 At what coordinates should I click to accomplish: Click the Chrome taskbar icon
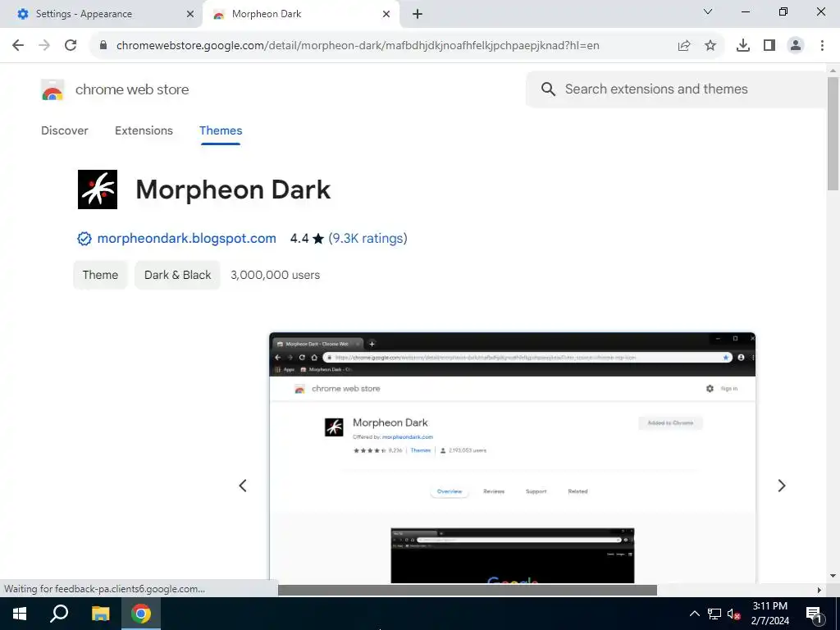141,614
